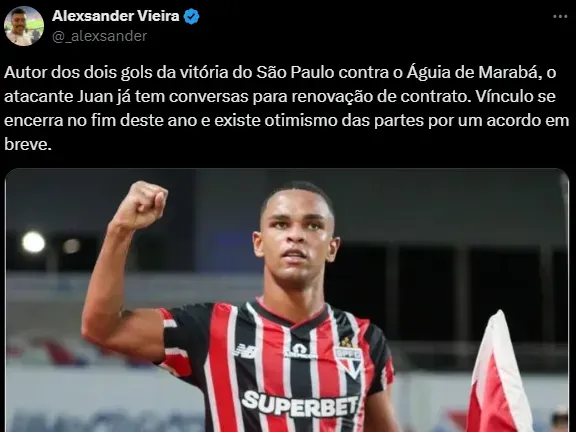Viewport: 576px width, 432px height.
Task: Click the São Paulo club crest on shirt
Action: coord(347,357)
